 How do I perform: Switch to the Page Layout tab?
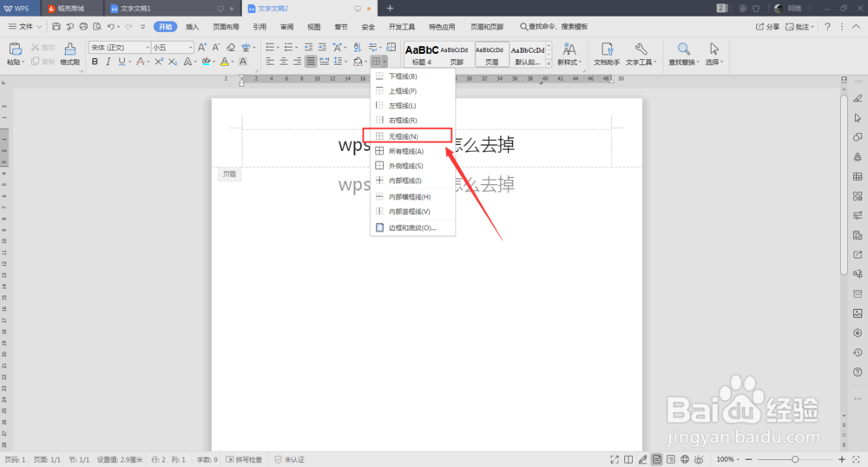[x=226, y=27]
